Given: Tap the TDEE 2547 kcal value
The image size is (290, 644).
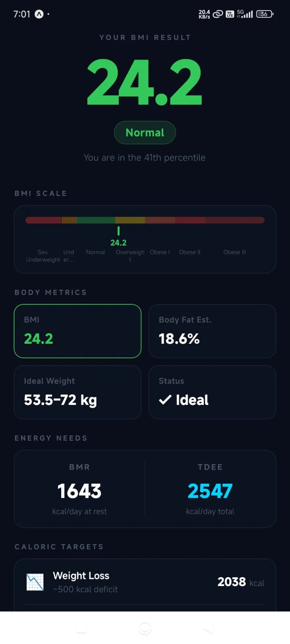Looking at the screenshot, I should tap(210, 491).
